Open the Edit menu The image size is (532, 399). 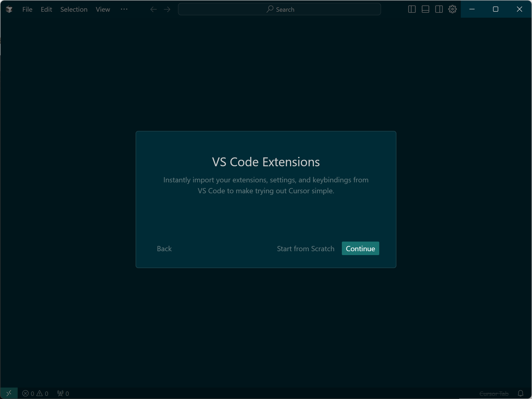(46, 9)
